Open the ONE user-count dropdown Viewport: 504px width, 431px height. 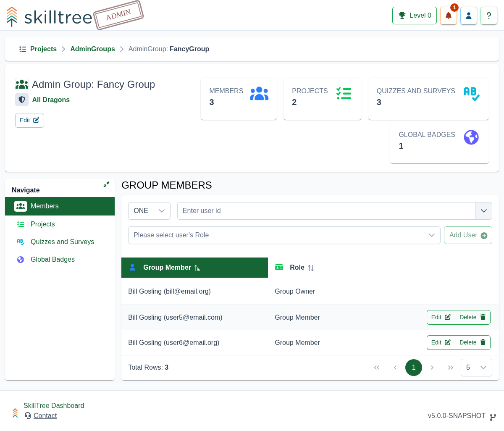pos(149,211)
